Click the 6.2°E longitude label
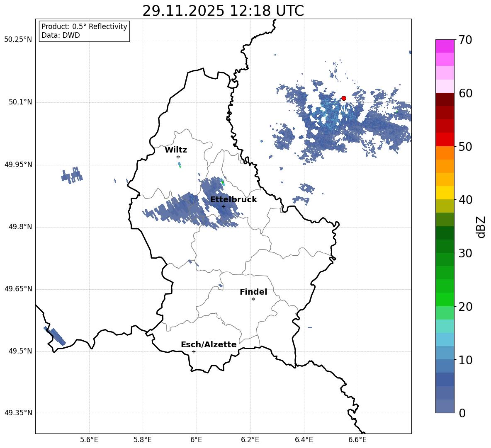The height and width of the screenshot is (448, 491). 250,440
